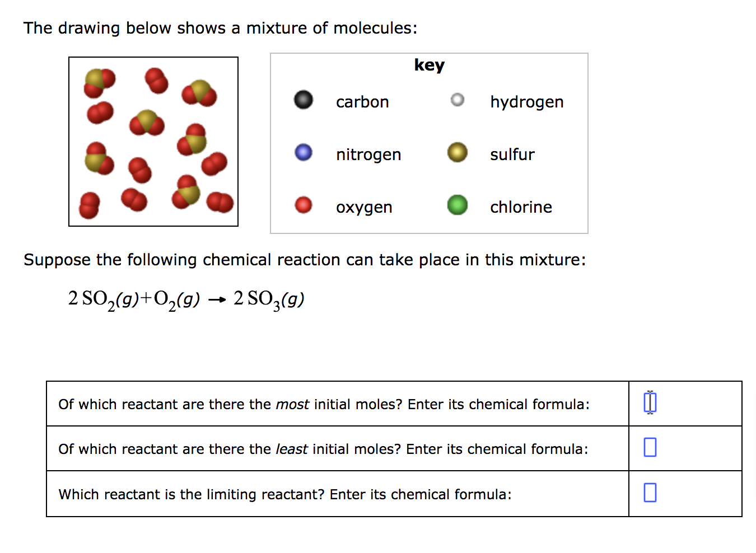Click the limiting reactant answer box
Image resolution: width=756 pixels, height=553 pixels.
click(649, 492)
